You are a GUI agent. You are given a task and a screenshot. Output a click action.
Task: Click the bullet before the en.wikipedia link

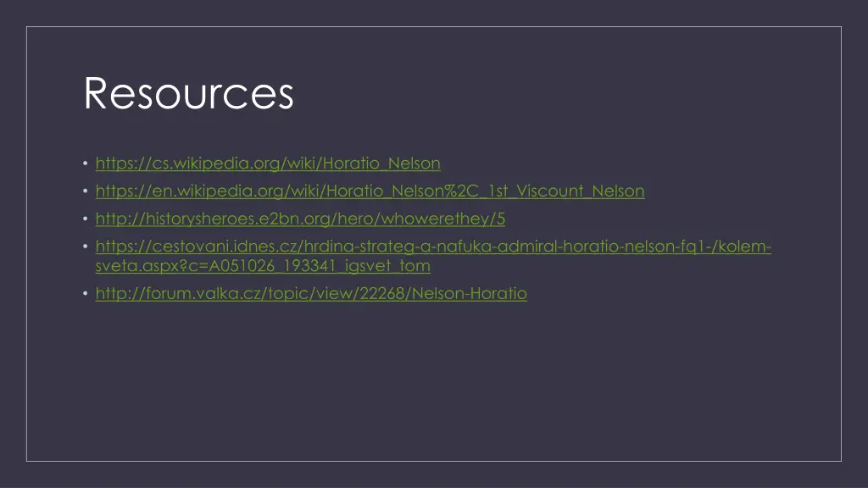[86, 191]
